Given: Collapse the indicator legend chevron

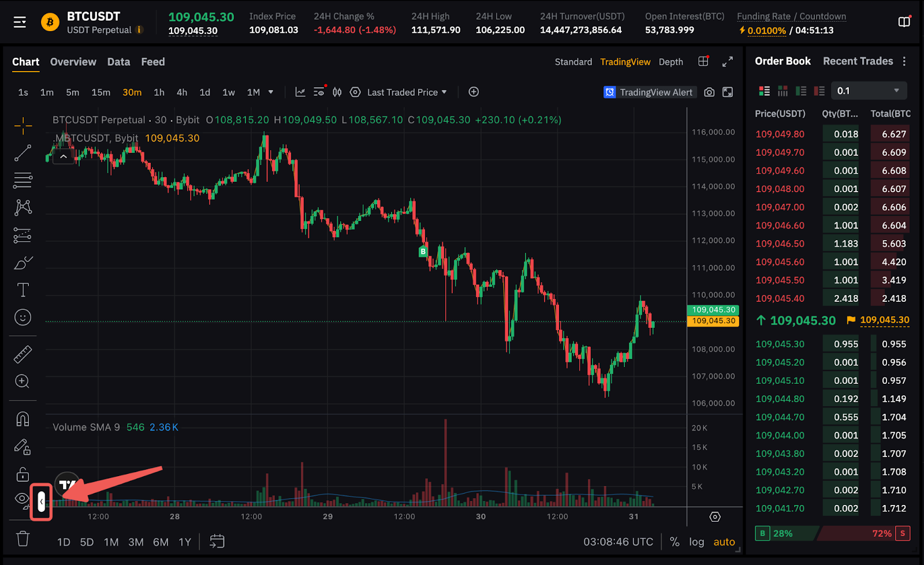Looking at the screenshot, I should [64, 156].
